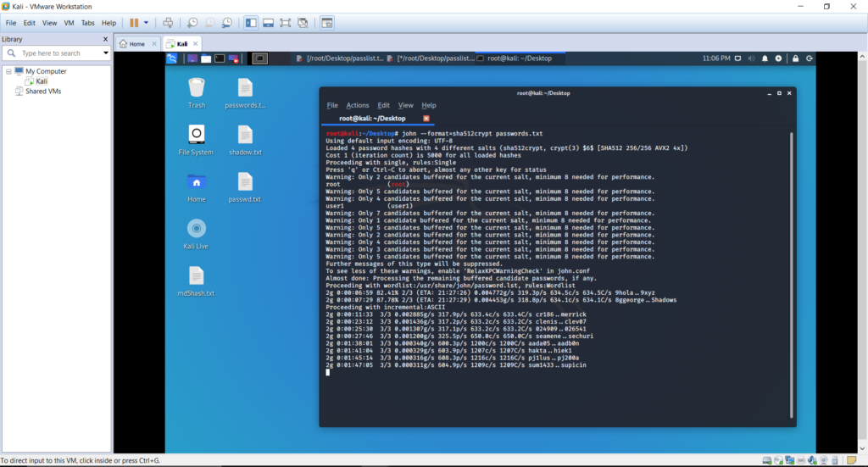Image resolution: width=868 pixels, height=467 pixels.
Task: Toggle the library sidebar view button
Action: pos(251,23)
